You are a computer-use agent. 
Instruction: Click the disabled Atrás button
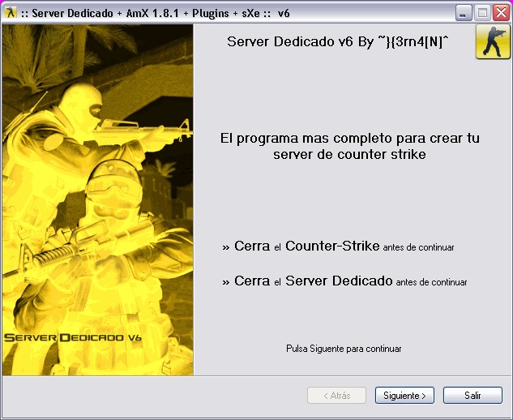pyautogui.click(x=336, y=396)
